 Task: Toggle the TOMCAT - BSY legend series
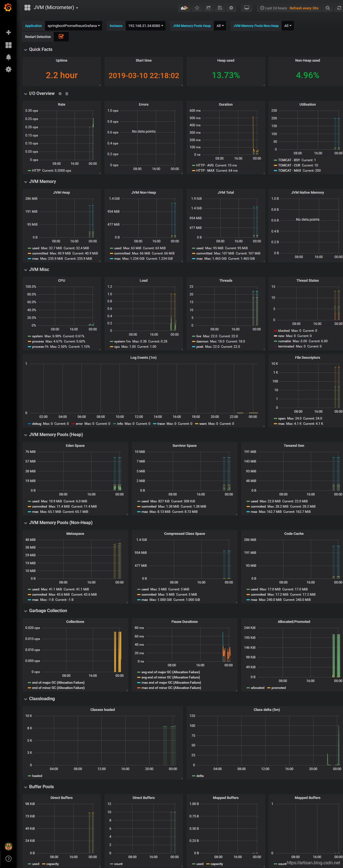point(289,160)
